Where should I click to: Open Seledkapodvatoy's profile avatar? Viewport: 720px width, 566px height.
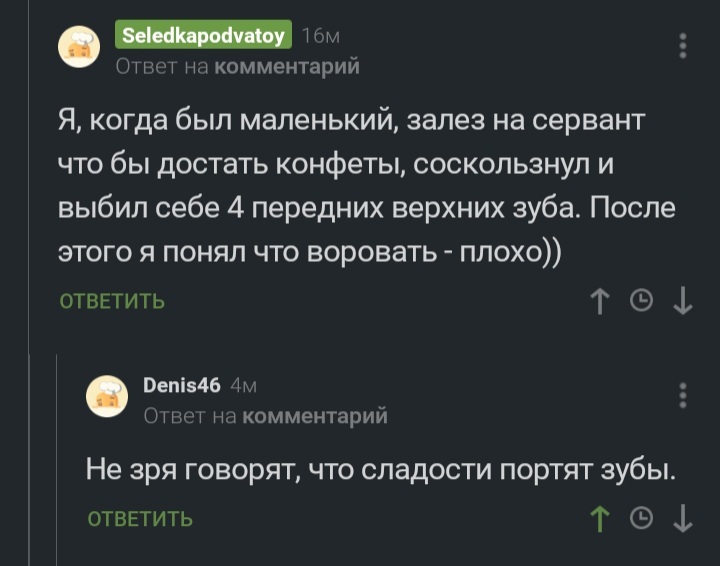(79, 48)
